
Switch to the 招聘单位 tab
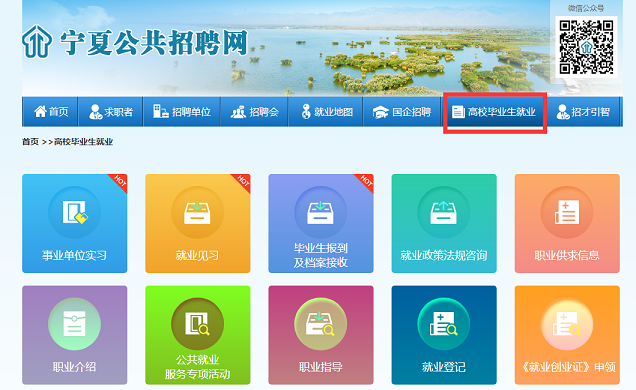pyautogui.click(x=182, y=111)
